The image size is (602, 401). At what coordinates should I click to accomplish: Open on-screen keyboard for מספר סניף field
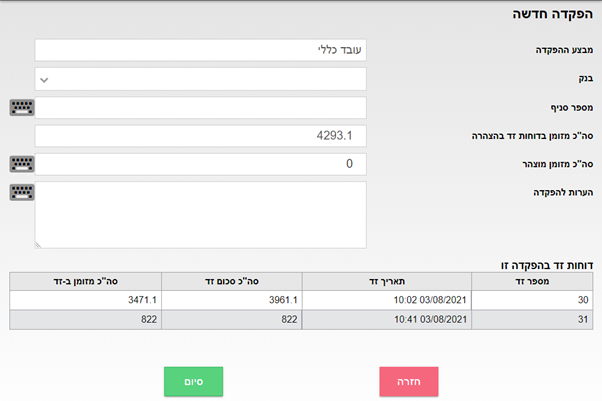[x=21, y=107]
